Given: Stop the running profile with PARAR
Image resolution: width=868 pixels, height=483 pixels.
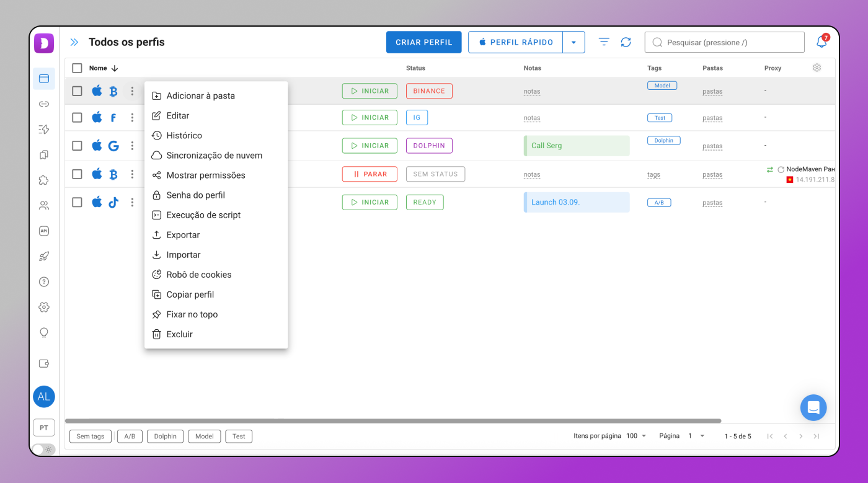Looking at the screenshot, I should coord(370,174).
